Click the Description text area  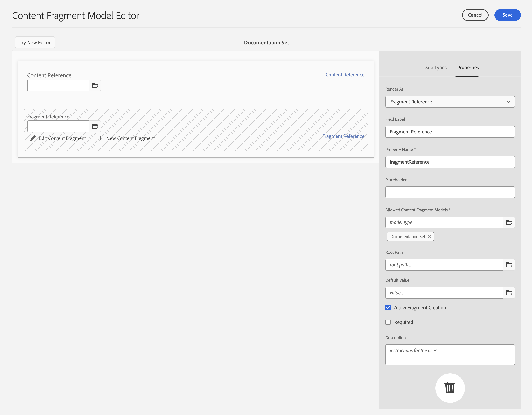tap(450, 355)
